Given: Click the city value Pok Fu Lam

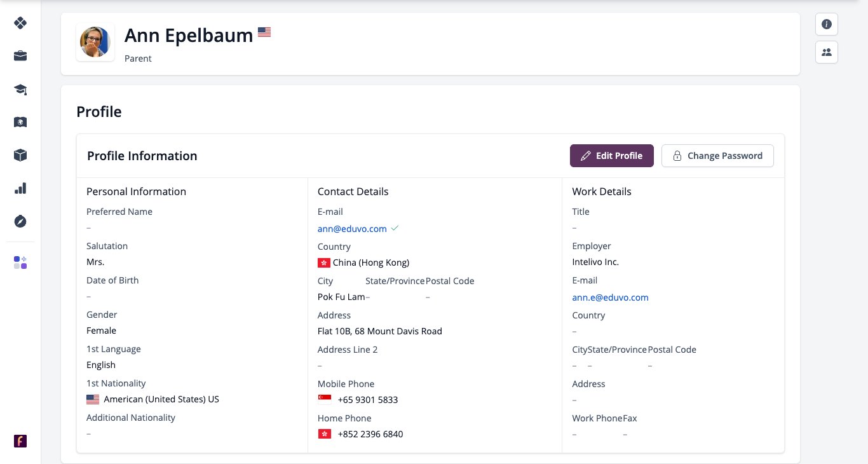Looking at the screenshot, I should click(341, 297).
